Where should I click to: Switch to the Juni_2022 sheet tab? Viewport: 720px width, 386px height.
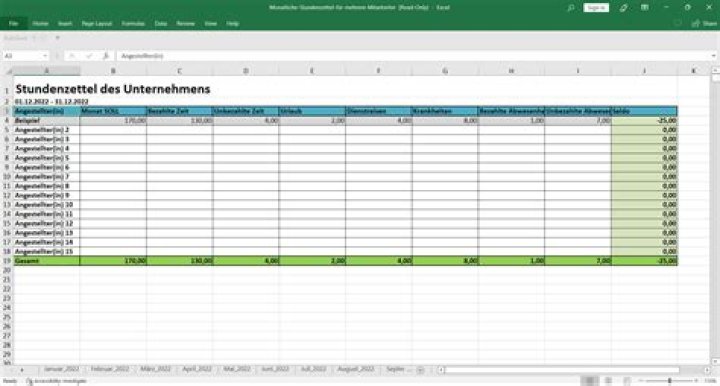(275, 369)
